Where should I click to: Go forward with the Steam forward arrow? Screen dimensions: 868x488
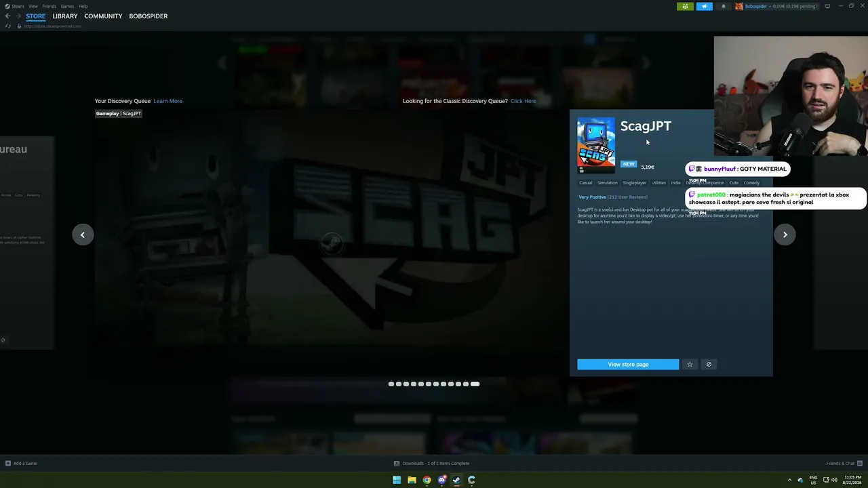point(17,16)
